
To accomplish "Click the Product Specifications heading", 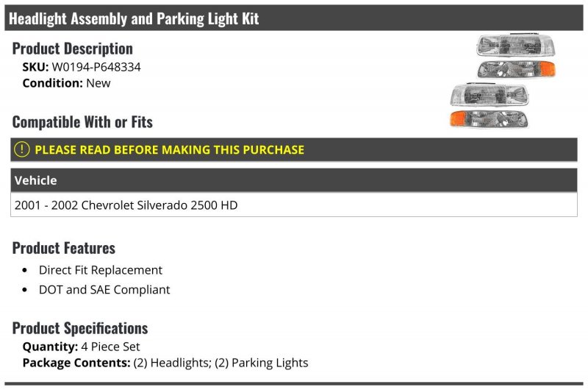I will 80,328.
